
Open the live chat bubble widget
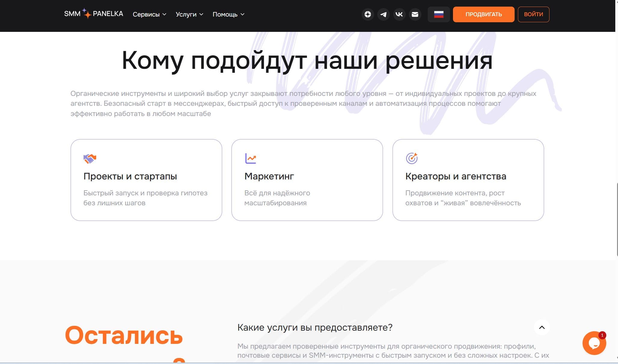(594, 343)
